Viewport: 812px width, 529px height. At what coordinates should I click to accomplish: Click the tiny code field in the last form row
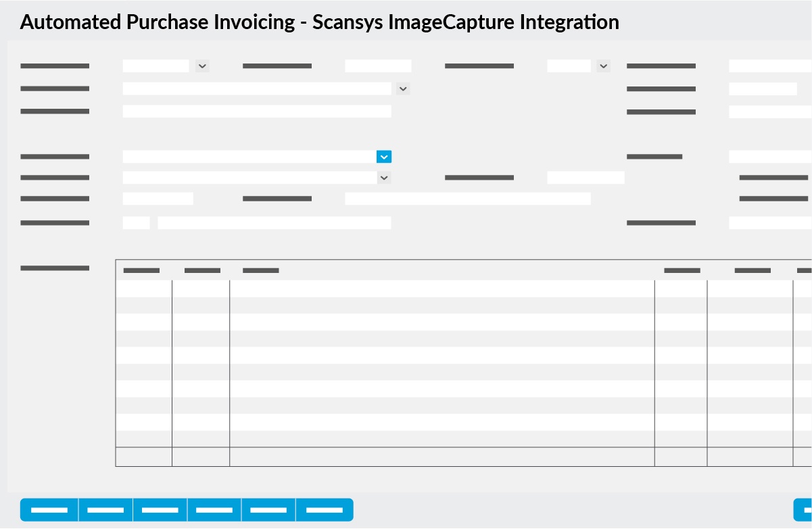point(136,223)
